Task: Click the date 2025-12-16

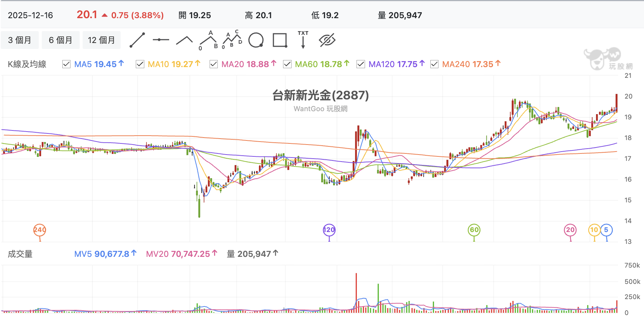Action: click(x=30, y=15)
